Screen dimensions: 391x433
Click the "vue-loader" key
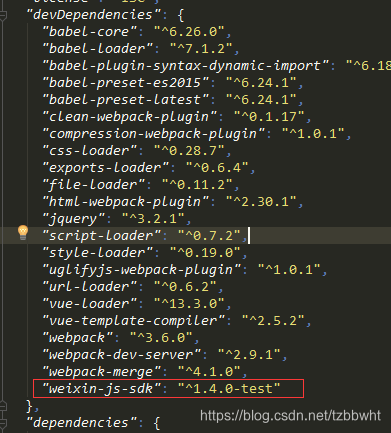(89, 304)
